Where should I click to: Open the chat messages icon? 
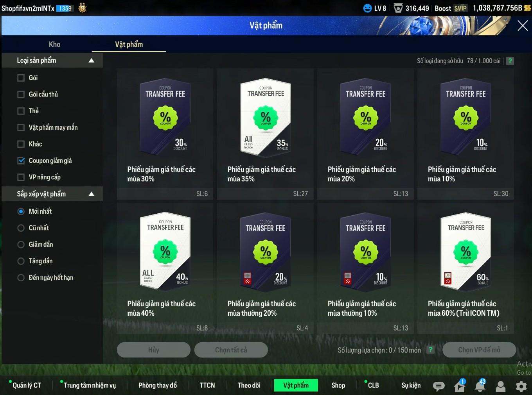pos(439,386)
